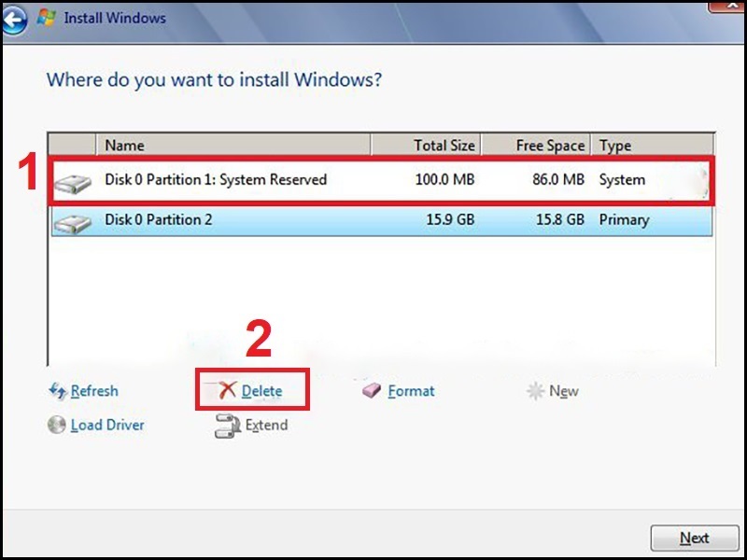Sort by the Total Size column header
Screen dimensions: 747x560
coord(426,145)
